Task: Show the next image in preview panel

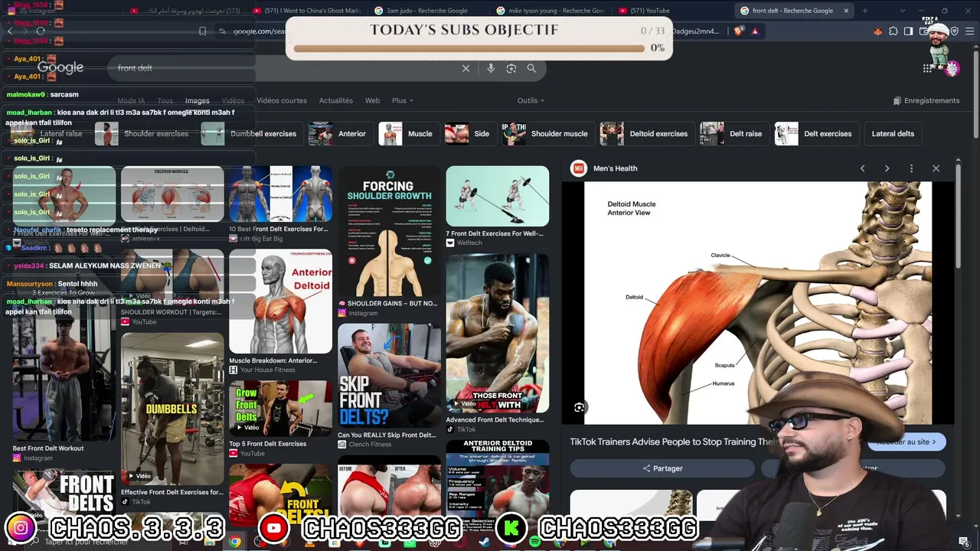Action: pyautogui.click(x=887, y=168)
